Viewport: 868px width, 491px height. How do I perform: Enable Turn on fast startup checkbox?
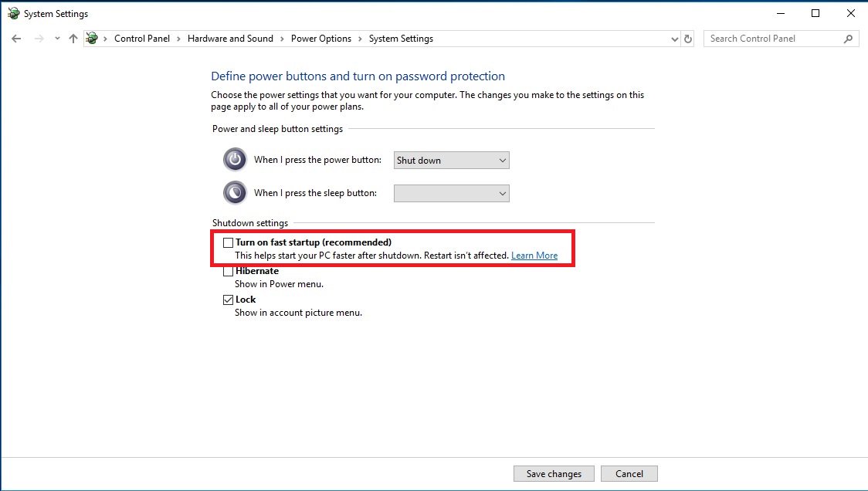coord(228,242)
